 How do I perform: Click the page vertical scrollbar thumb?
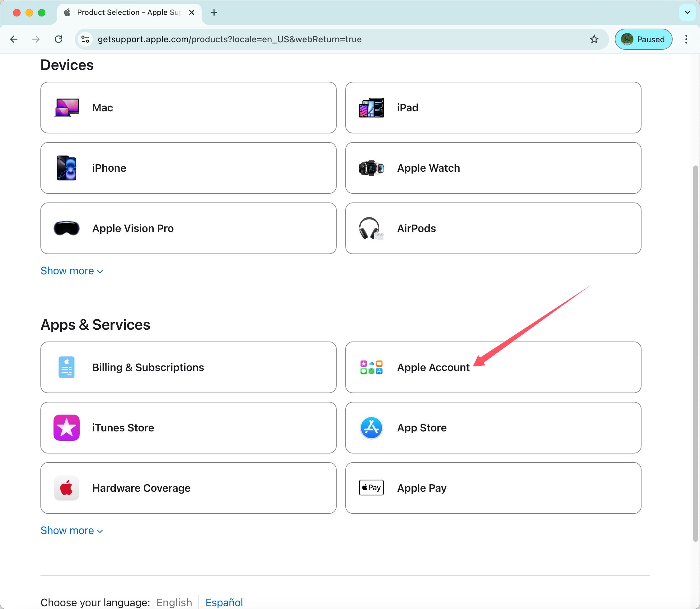click(696, 353)
